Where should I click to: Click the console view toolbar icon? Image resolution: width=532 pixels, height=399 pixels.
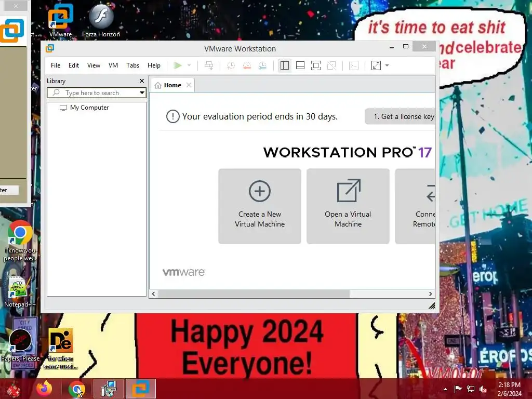353,65
